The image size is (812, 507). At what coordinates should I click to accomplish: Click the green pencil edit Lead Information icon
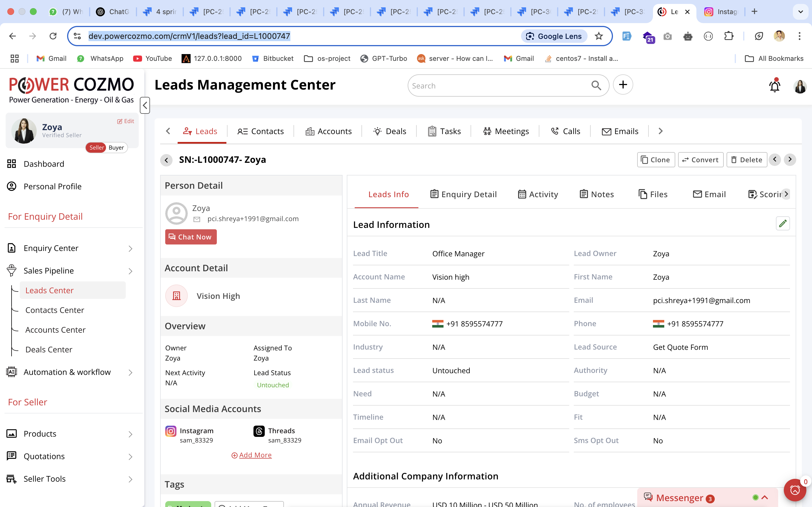[x=782, y=224]
